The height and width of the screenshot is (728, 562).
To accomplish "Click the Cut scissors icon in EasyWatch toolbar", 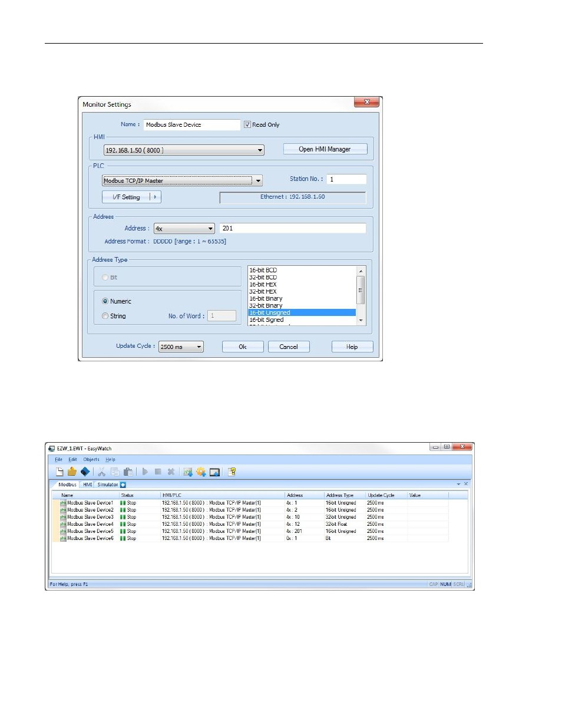I will tap(101, 472).
